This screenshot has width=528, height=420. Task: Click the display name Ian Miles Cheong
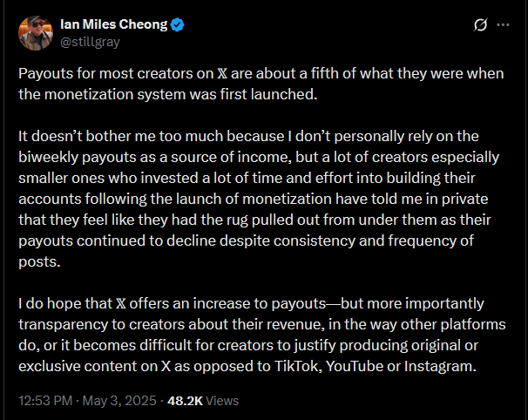pyautogui.click(x=114, y=24)
